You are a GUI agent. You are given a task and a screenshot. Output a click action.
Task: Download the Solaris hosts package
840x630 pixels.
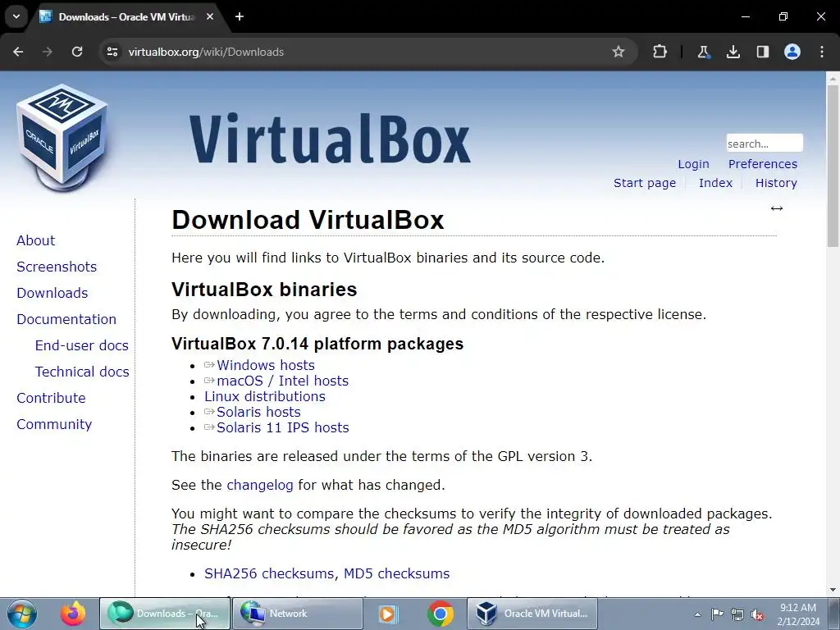pos(258,412)
